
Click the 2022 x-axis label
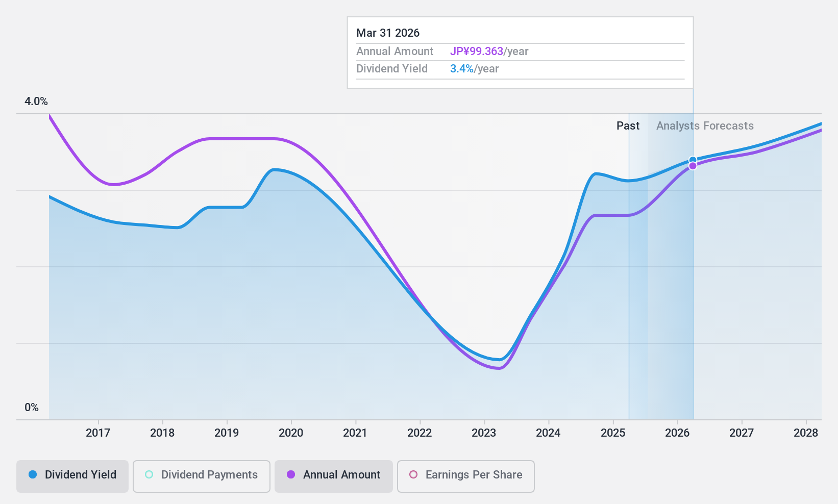pos(420,433)
